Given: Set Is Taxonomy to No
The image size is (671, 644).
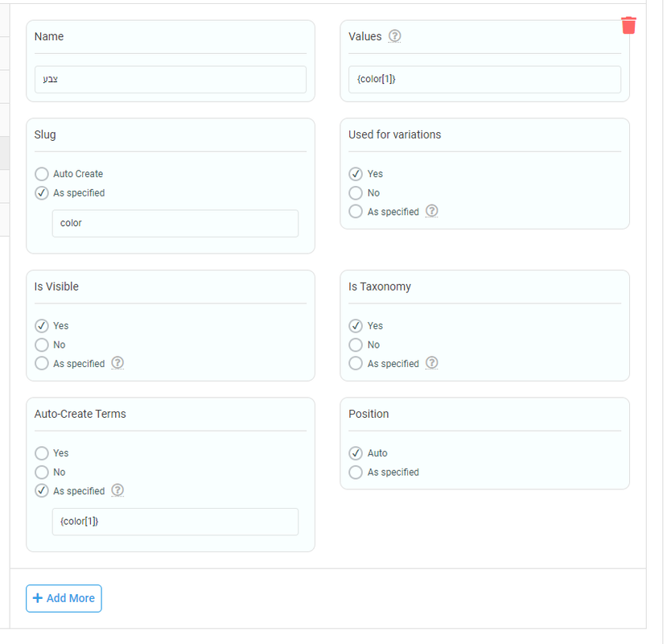Looking at the screenshot, I should (x=355, y=345).
